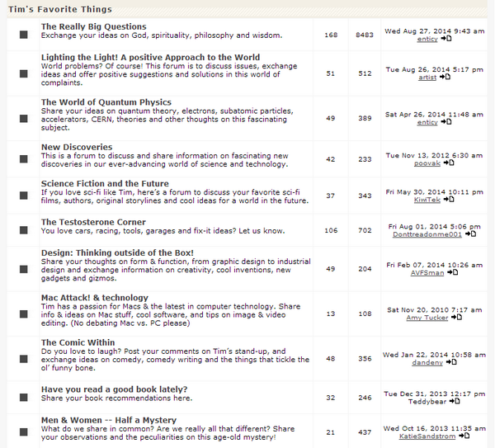
Task: Click Tim's Favorite Things category heading
Action: [60, 9]
